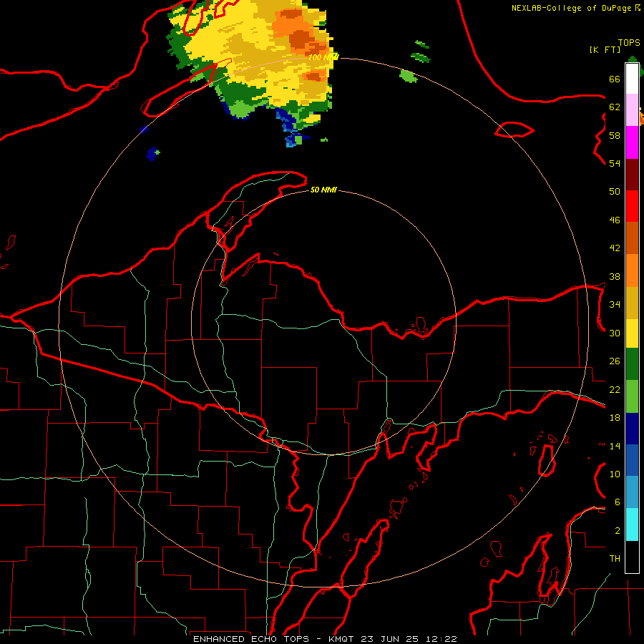This screenshot has height=644, width=644.
Task: Click the TH legend label
Action: [x=615, y=558]
